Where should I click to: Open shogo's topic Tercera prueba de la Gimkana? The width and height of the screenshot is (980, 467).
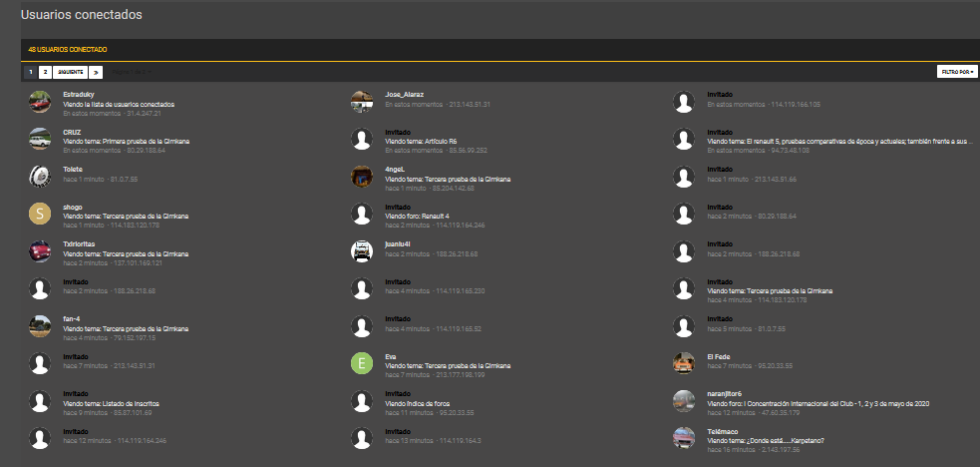pyautogui.click(x=146, y=217)
